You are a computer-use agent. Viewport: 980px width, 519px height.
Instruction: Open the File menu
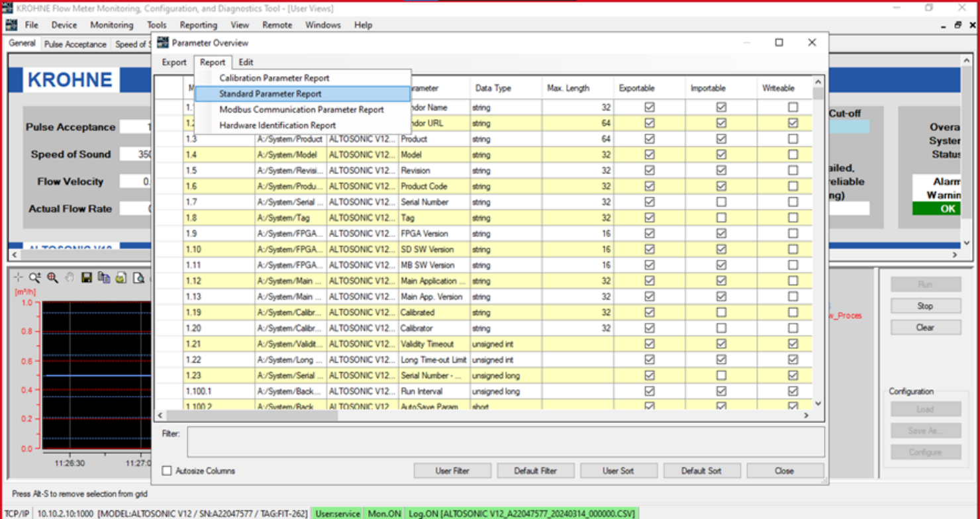coord(32,25)
